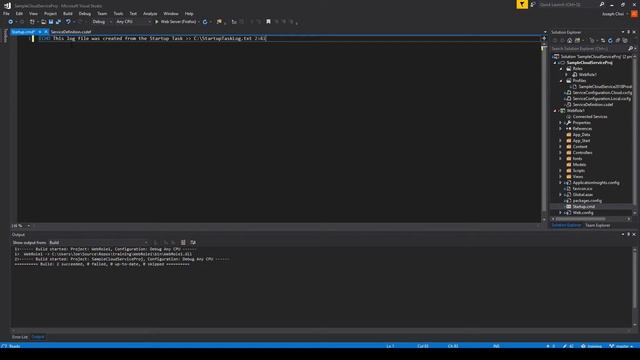Screen dimensions: 640x360
Task: Open the Edit menu
Action: pos(19,13)
